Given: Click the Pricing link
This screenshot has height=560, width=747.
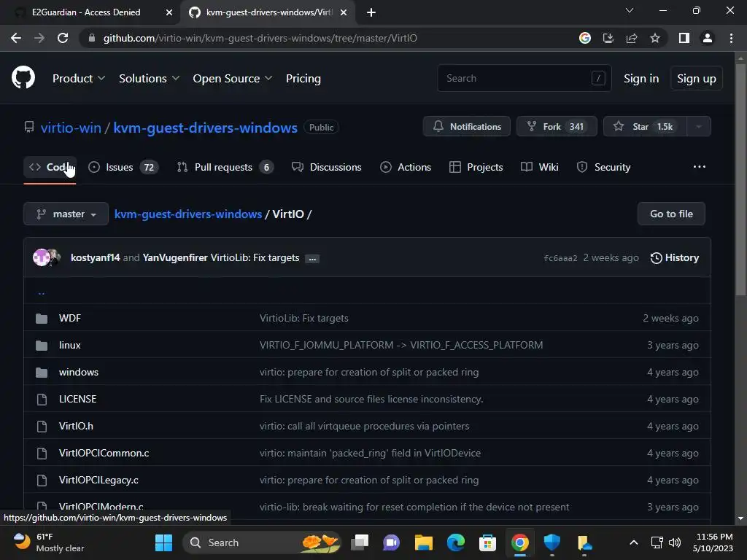Looking at the screenshot, I should coord(303,78).
